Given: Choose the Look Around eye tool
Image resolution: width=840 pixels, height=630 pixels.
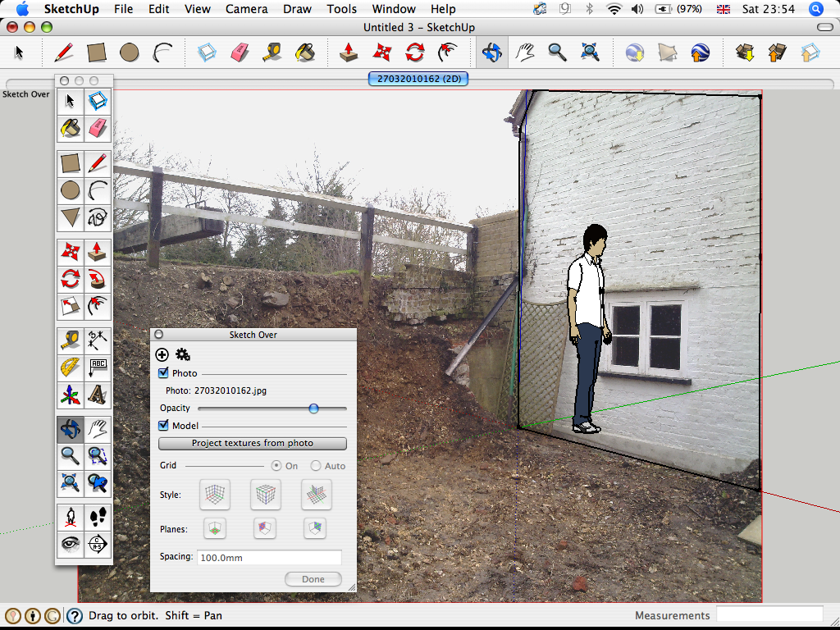Looking at the screenshot, I should 71,545.
